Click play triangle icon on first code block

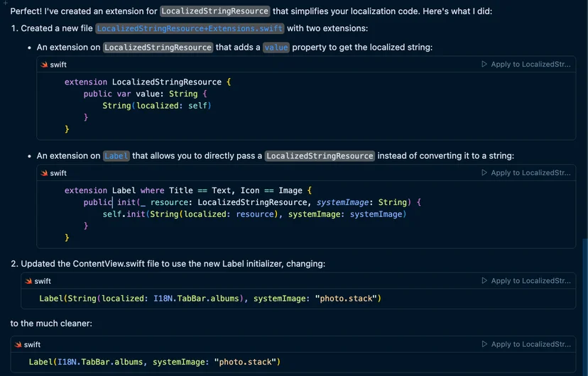pos(484,64)
